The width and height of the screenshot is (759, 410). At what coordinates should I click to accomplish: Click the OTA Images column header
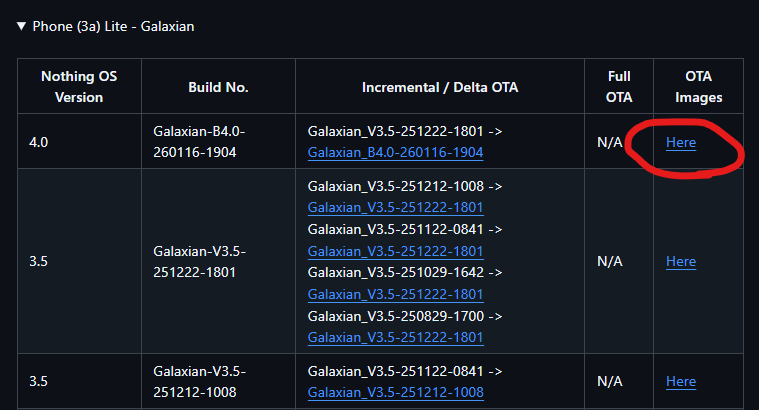point(698,87)
